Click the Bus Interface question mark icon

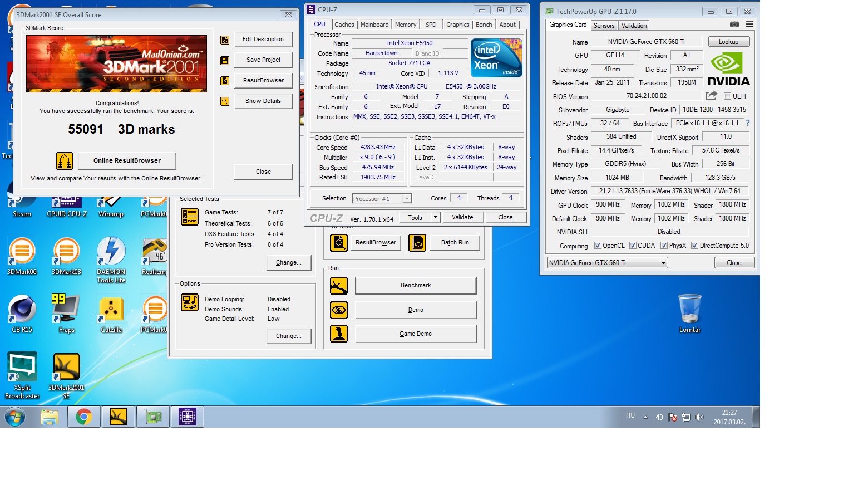click(747, 123)
